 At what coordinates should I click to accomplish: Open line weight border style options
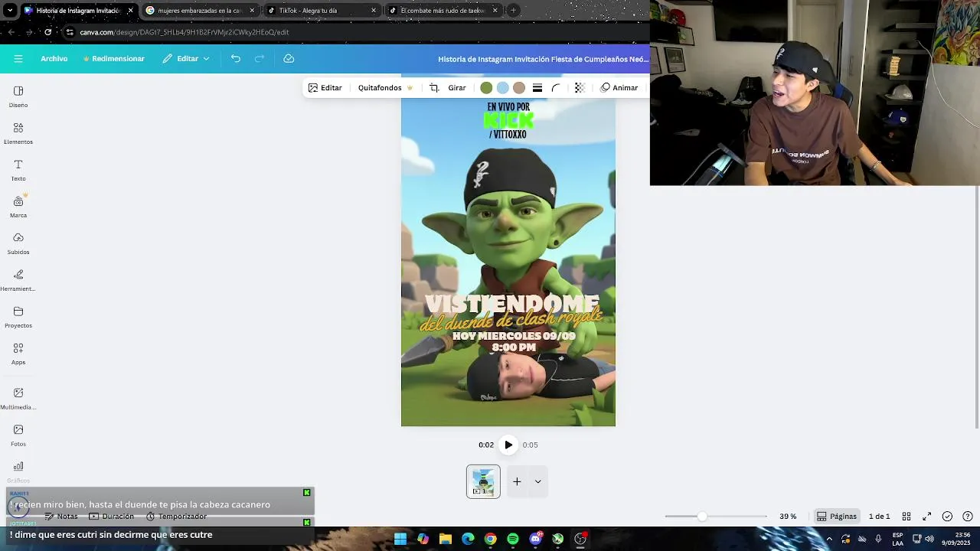[x=537, y=88]
